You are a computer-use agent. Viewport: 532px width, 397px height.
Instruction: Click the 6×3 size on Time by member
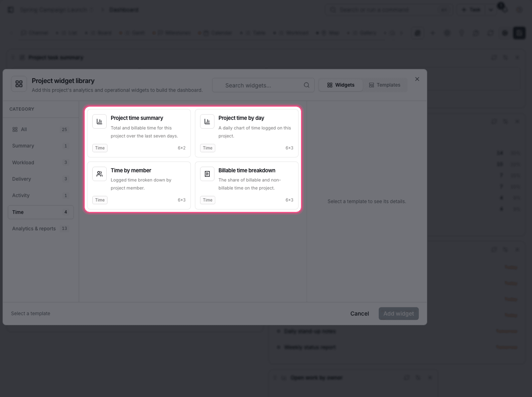coord(182,200)
